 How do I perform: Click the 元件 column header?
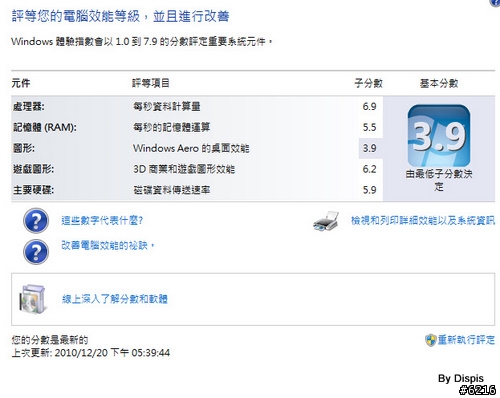click(21, 83)
